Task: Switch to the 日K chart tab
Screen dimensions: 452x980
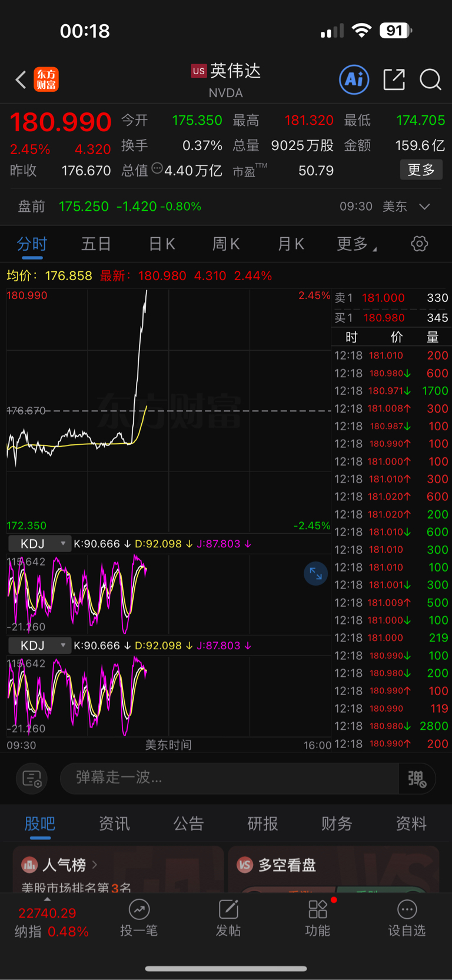Action: tap(162, 244)
